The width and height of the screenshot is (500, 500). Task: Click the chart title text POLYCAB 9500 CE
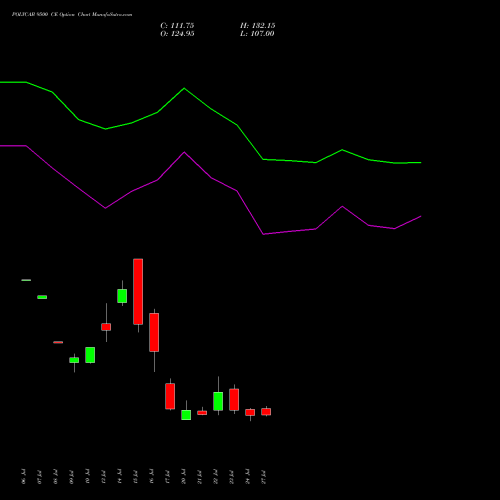35,15
